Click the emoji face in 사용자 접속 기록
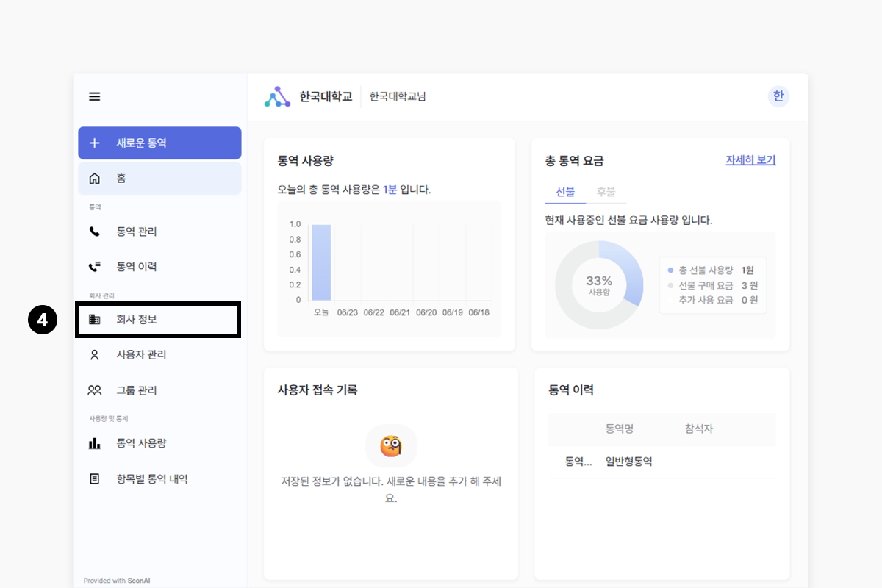 pyautogui.click(x=391, y=446)
